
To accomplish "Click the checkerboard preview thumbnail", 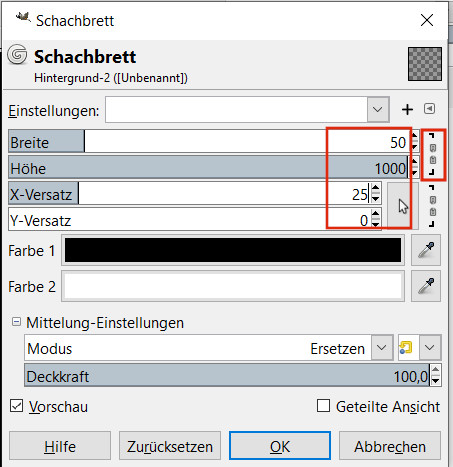I will click(x=425, y=64).
